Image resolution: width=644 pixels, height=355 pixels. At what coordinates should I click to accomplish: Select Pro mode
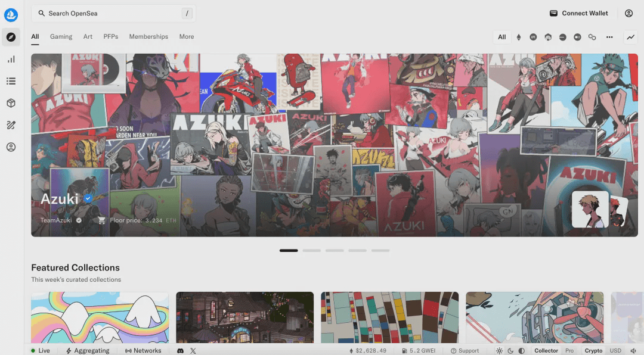tap(569, 350)
